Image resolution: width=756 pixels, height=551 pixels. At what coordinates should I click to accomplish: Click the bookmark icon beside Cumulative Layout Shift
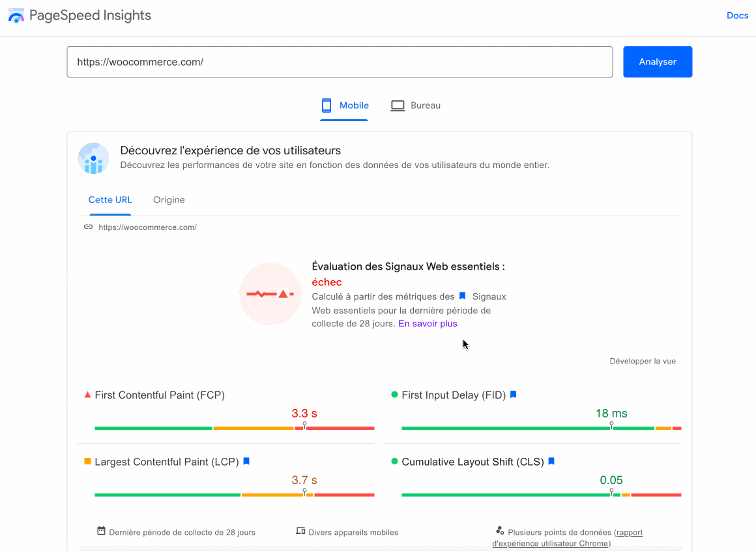[x=551, y=461]
